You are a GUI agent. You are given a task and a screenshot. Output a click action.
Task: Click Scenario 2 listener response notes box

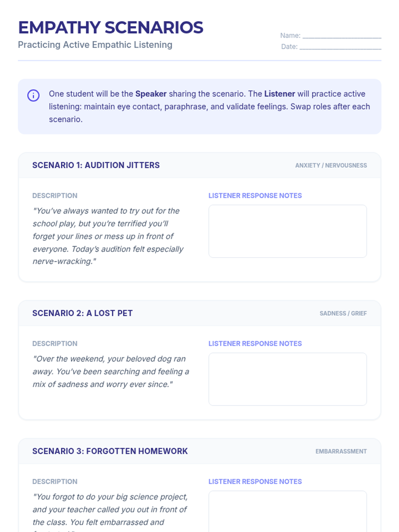click(x=288, y=379)
